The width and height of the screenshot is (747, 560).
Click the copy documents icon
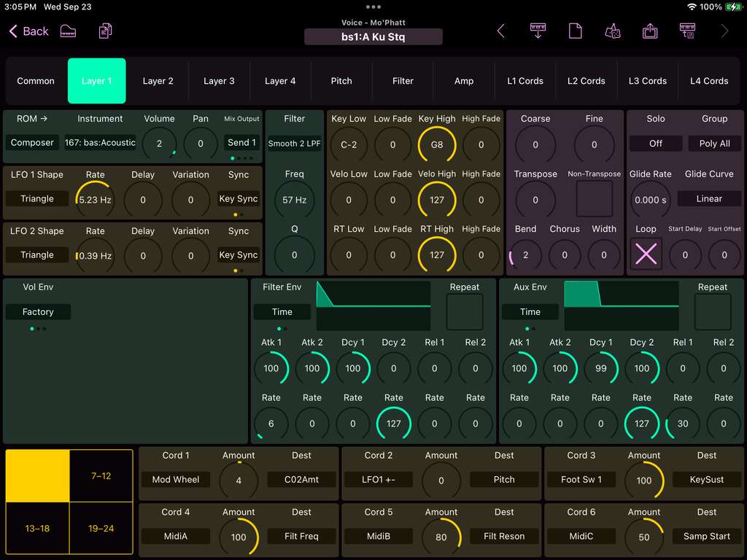tap(105, 31)
